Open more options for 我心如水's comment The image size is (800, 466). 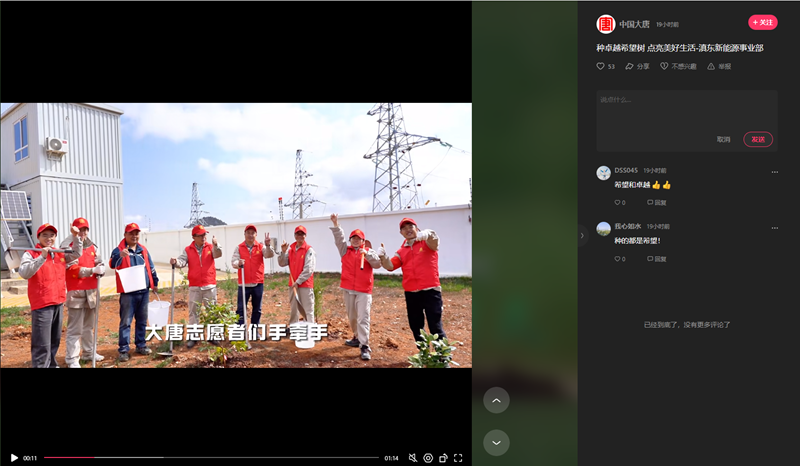(774, 228)
